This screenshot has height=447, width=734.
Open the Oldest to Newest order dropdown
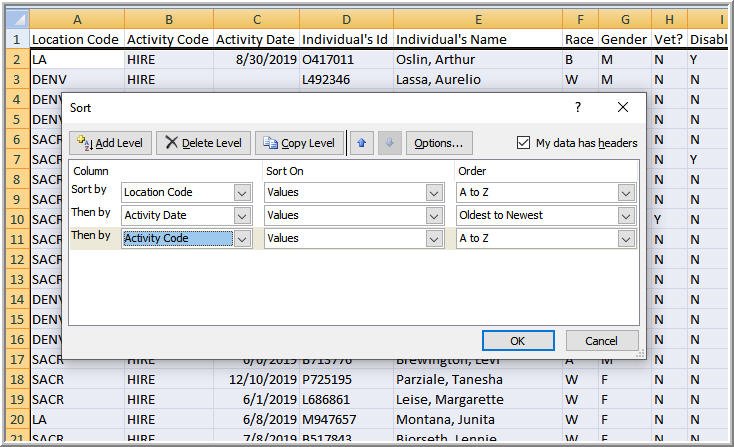(x=626, y=215)
